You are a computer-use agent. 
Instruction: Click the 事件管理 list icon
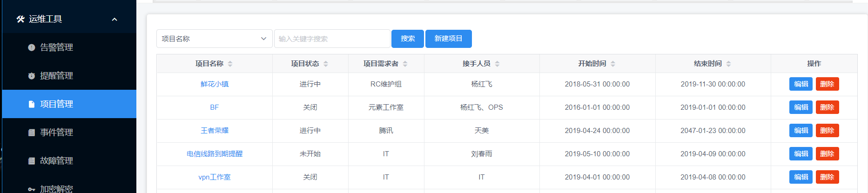32,133
